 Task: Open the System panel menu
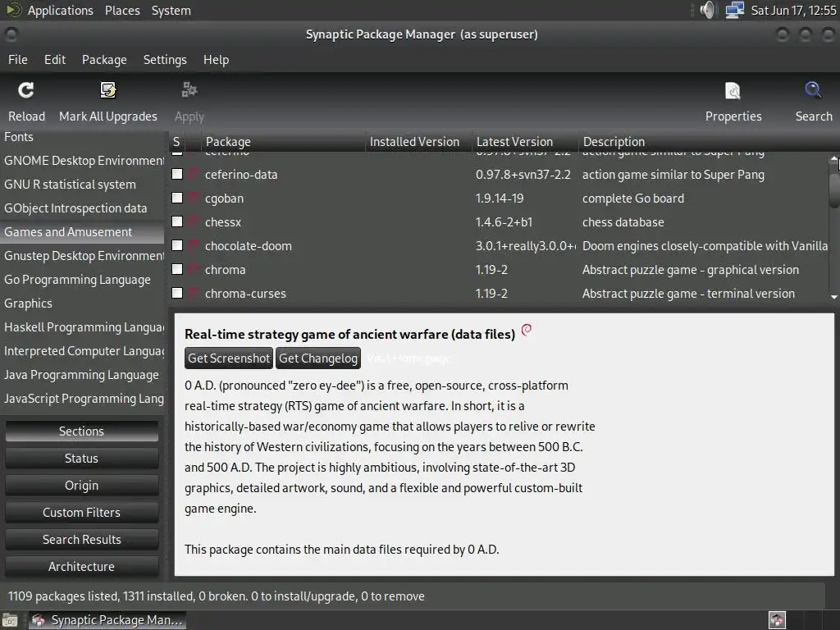[171, 10]
